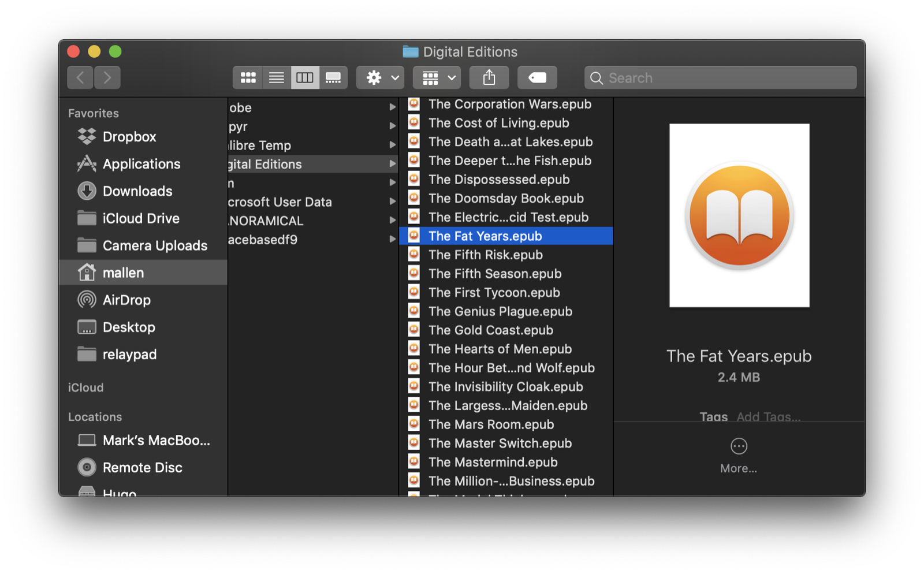Viewport: 924px width, 574px height.
Task: Select The Dispossessed.epub file
Action: pyautogui.click(x=498, y=180)
